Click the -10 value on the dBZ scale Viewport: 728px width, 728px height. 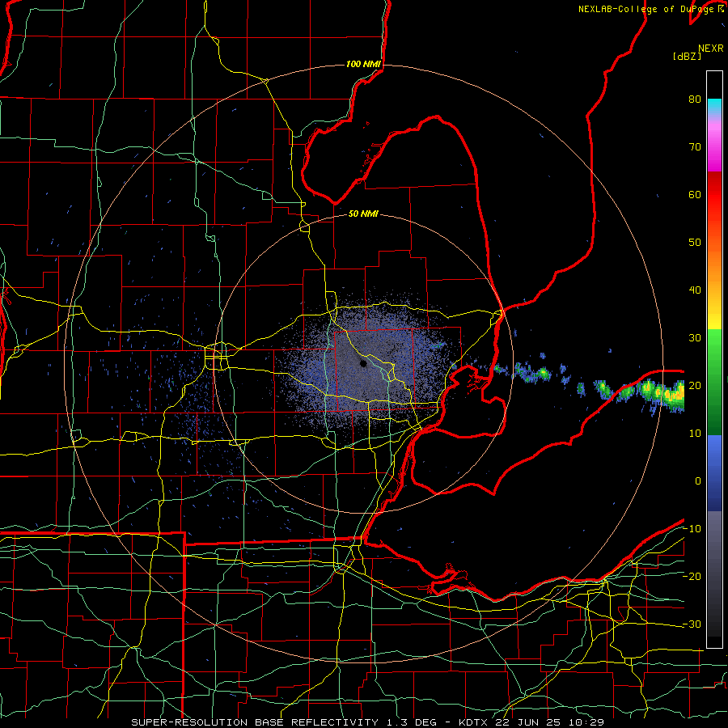point(692,529)
